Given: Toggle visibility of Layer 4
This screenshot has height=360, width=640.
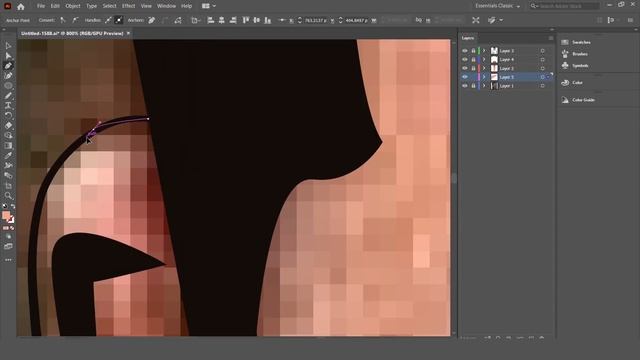Looking at the screenshot, I should [x=464, y=60].
